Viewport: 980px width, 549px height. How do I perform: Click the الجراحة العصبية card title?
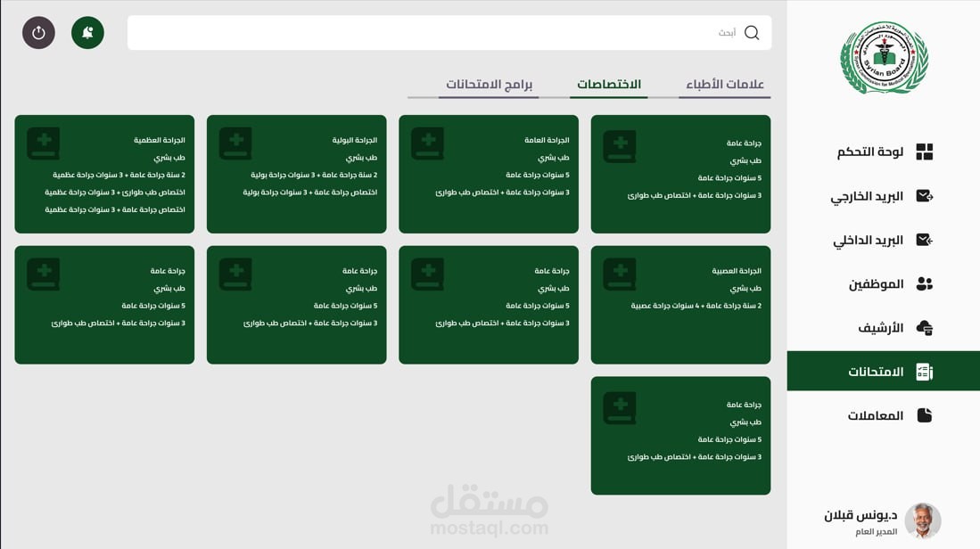(x=737, y=270)
